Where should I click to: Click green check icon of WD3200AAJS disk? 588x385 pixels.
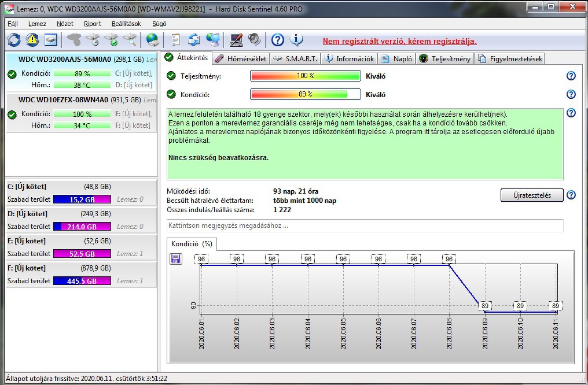[x=12, y=74]
